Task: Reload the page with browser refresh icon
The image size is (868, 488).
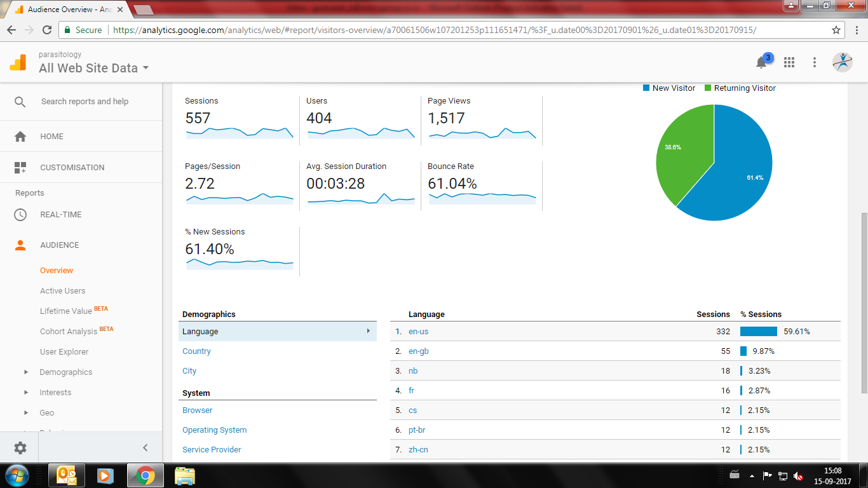Action: click(47, 30)
